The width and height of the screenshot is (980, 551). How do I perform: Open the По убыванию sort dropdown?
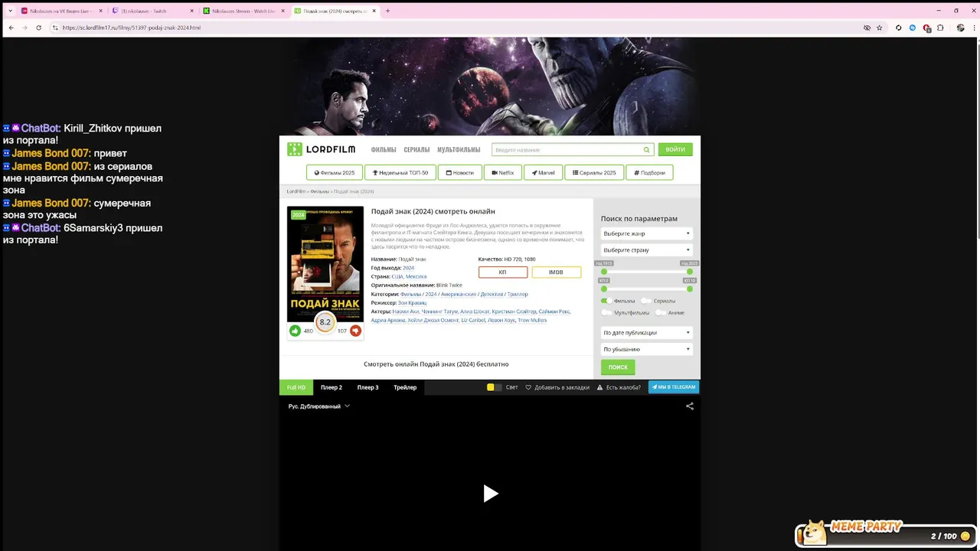pyautogui.click(x=647, y=350)
